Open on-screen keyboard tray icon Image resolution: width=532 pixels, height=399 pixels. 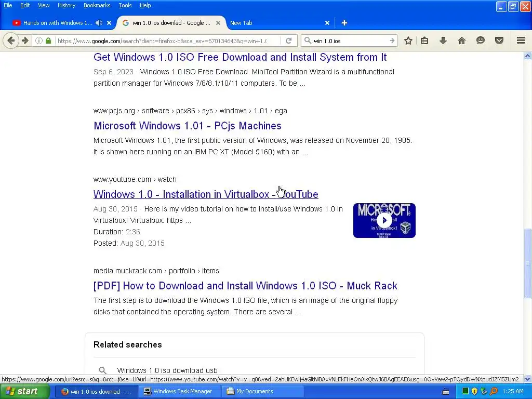pyautogui.click(x=446, y=392)
